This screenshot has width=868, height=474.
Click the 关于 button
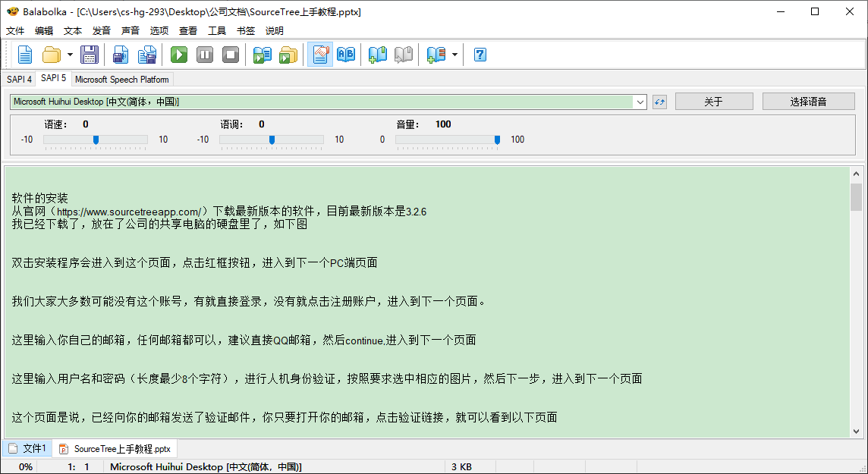pos(713,102)
